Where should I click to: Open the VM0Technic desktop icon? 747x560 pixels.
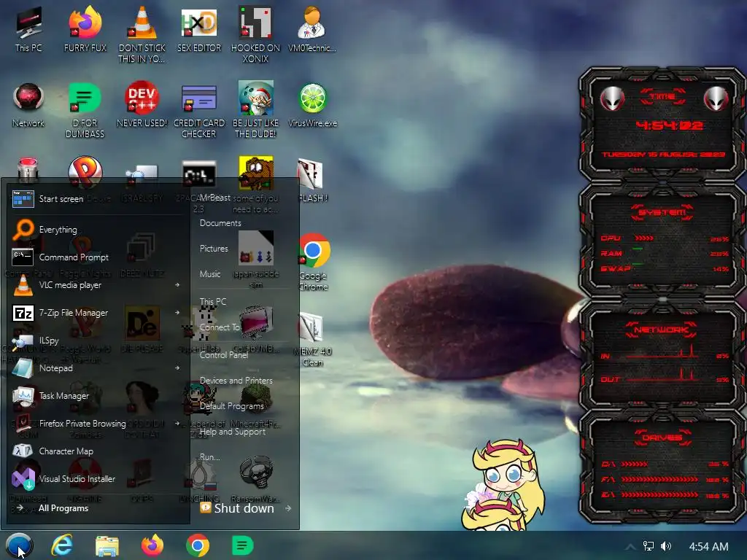click(312, 29)
